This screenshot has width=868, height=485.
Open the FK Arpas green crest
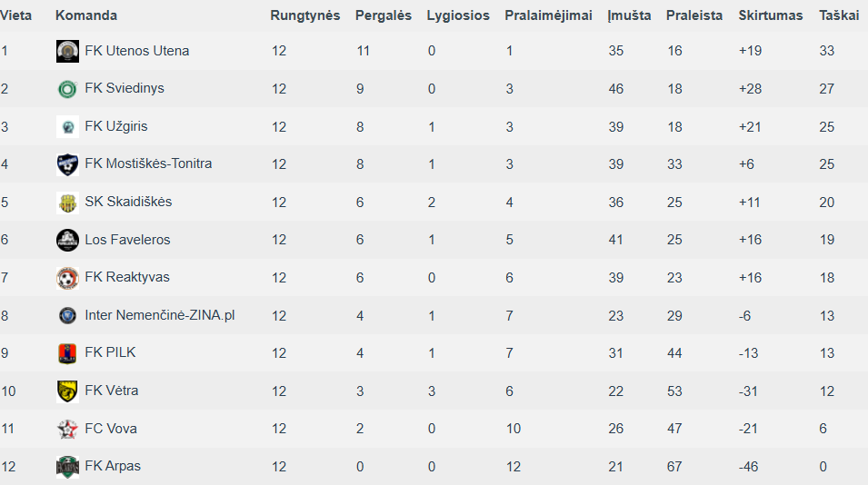67,467
